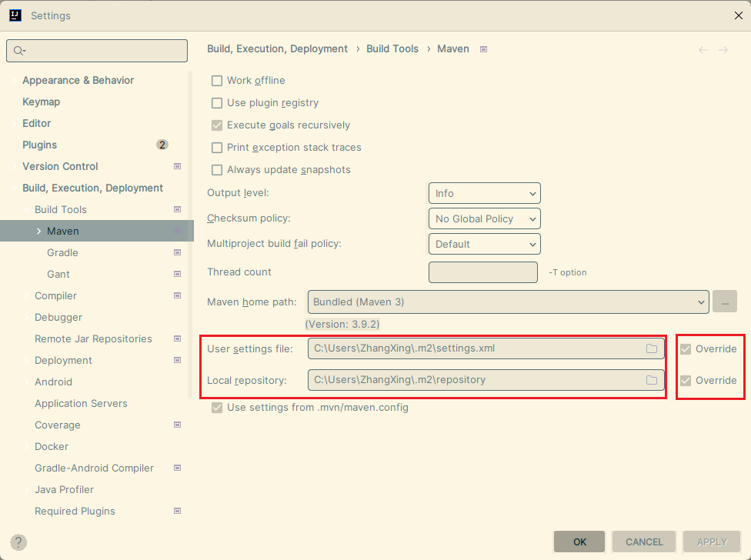Browse folder icon in User settings file field
Screen dimensions: 751x560
pyautogui.click(x=652, y=348)
